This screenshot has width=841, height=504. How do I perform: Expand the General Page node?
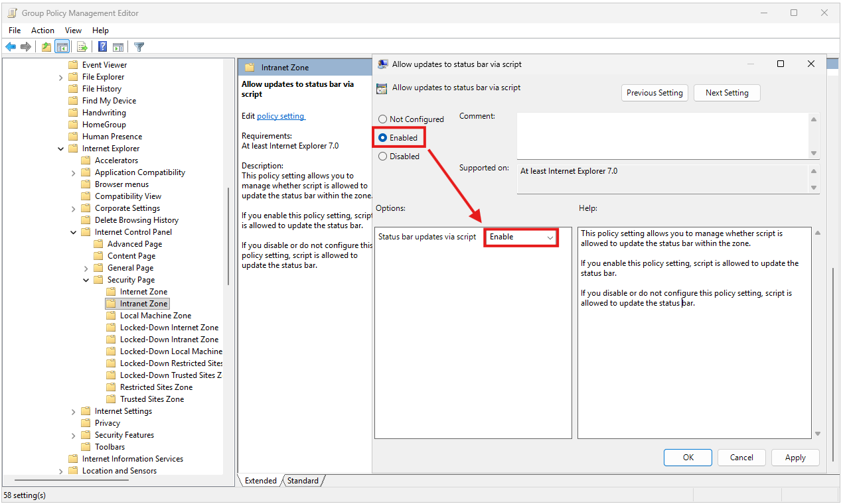[x=86, y=268]
